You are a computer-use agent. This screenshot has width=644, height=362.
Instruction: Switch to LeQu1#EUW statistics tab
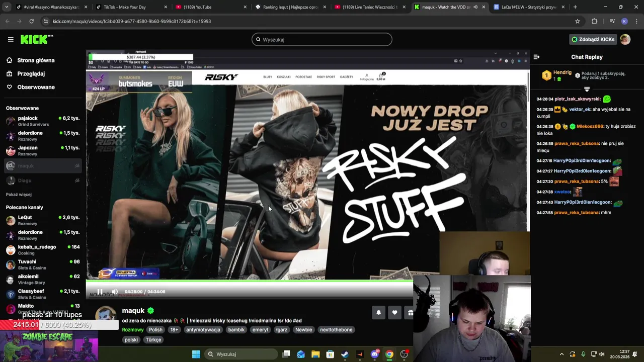point(528,7)
